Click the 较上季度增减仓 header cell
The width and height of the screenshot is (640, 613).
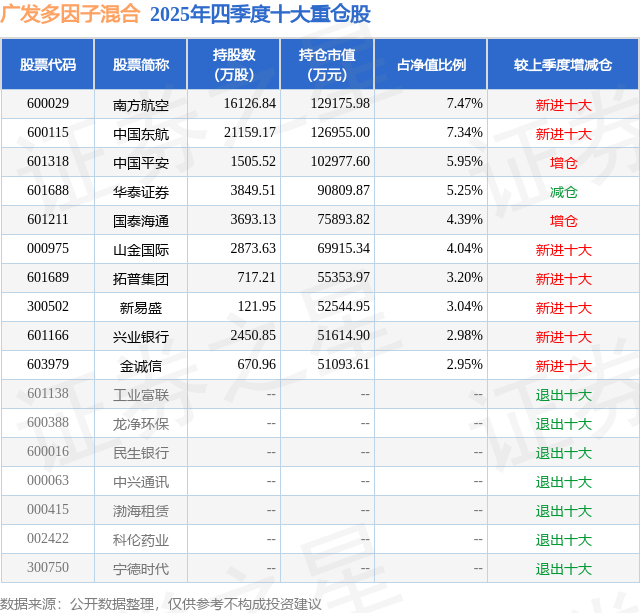[x=563, y=64]
